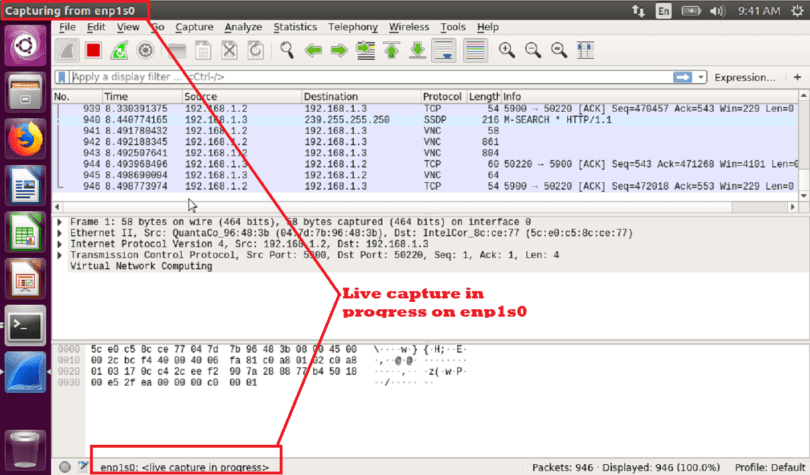The width and height of the screenshot is (810, 475).
Task: Open the Tools menu
Action: pyautogui.click(x=453, y=27)
